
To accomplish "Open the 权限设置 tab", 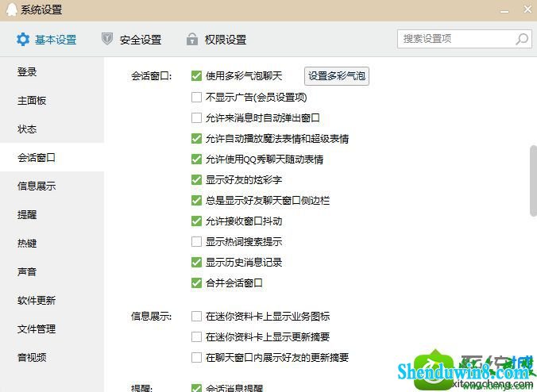I will (216, 40).
